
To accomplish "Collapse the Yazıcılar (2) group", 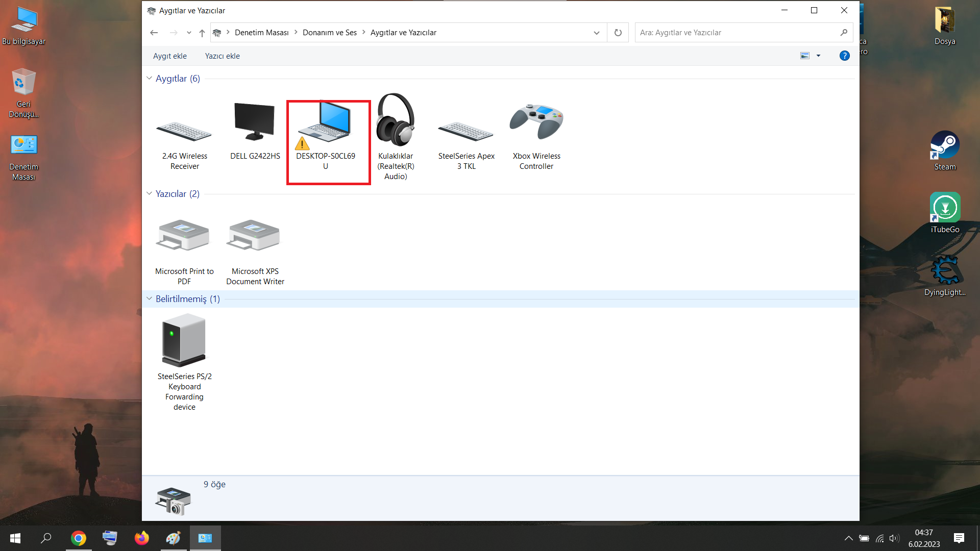I will (149, 193).
